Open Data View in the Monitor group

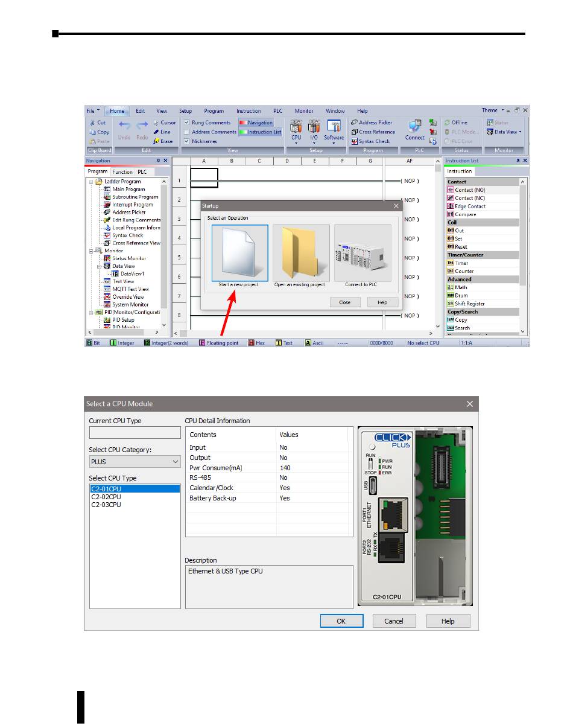point(504,132)
